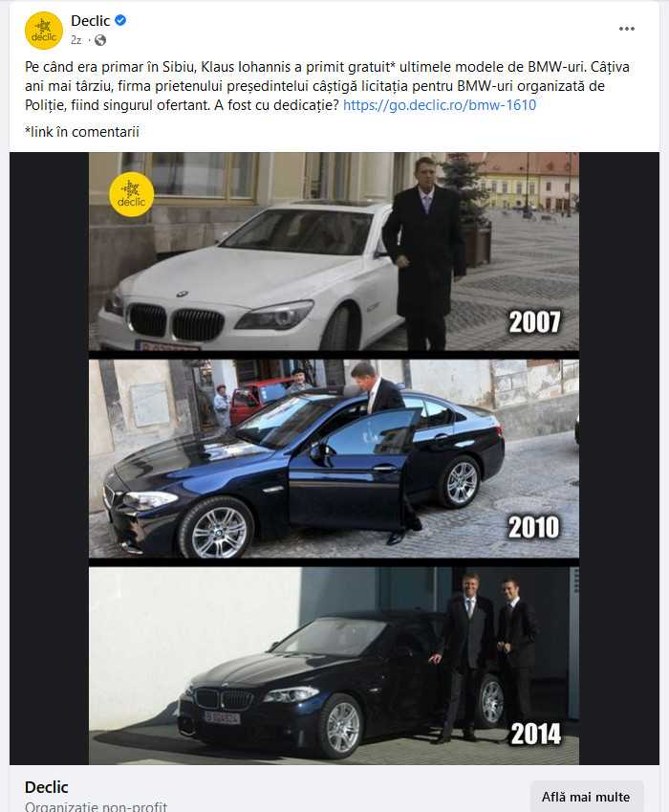Open the 2010 blue BMW photo

pyautogui.click(x=334, y=458)
